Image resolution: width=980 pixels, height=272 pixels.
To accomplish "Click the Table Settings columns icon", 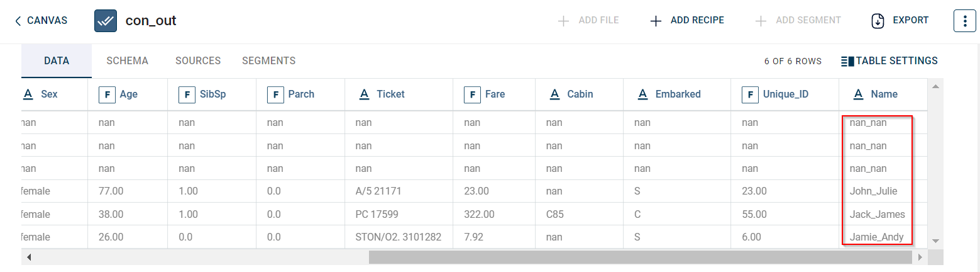I will coord(847,61).
